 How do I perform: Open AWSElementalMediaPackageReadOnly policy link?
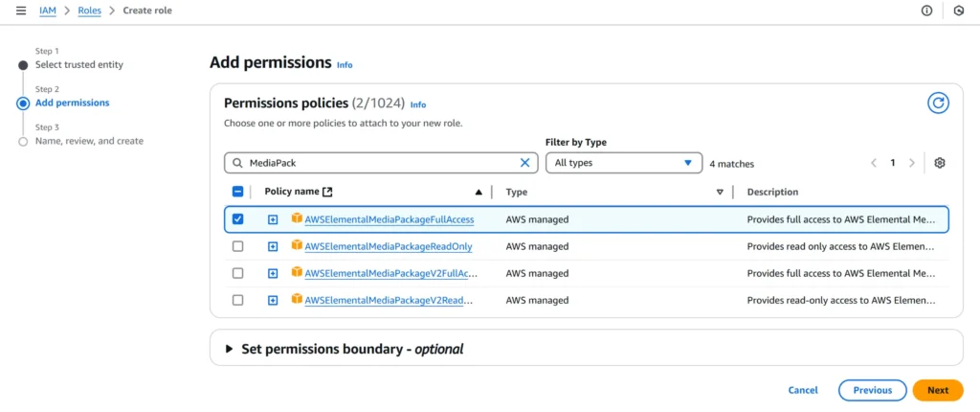point(389,246)
